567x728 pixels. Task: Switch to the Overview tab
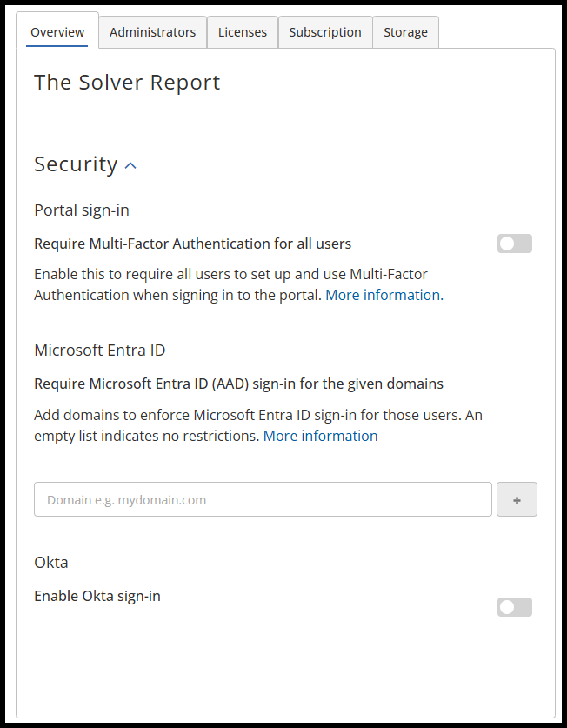[57, 32]
